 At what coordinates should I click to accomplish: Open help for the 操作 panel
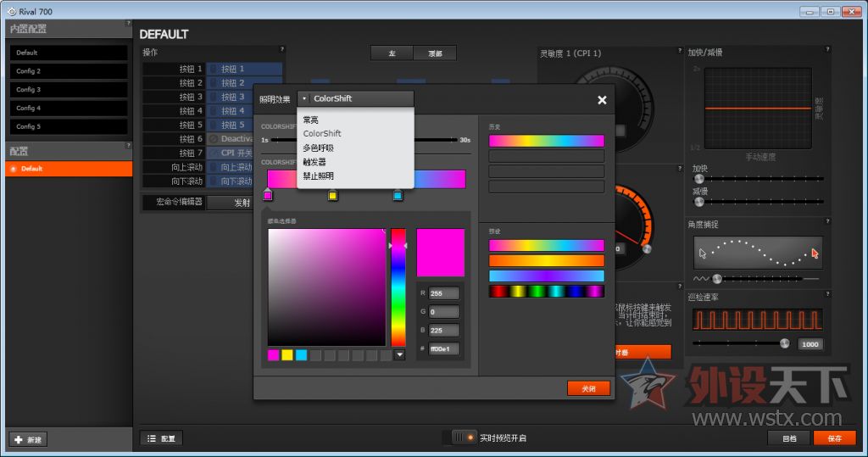click(282, 48)
